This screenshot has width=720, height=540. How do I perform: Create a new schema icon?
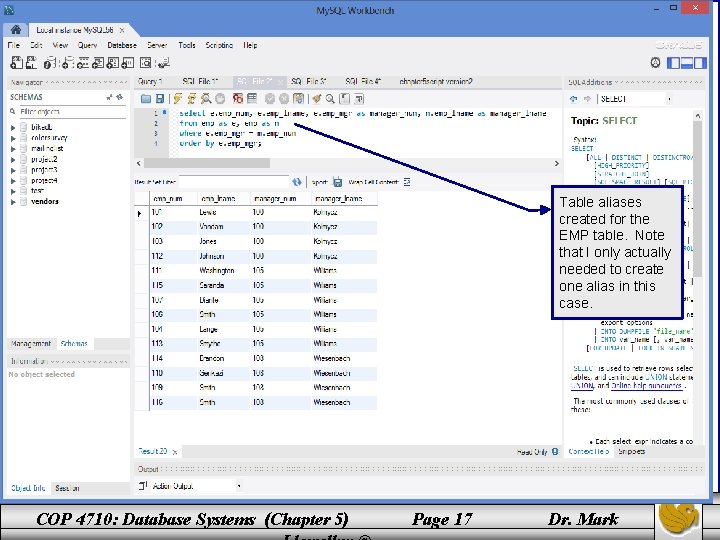pos(68,63)
